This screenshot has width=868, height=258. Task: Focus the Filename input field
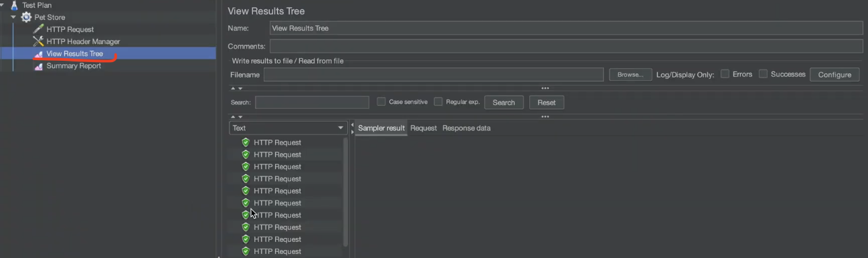434,75
